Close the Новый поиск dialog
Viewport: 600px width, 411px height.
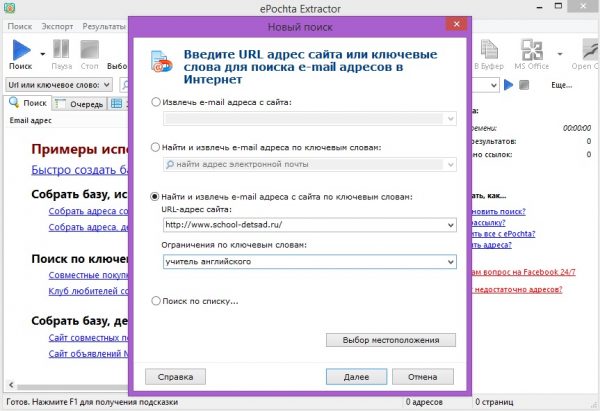point(456,24)
